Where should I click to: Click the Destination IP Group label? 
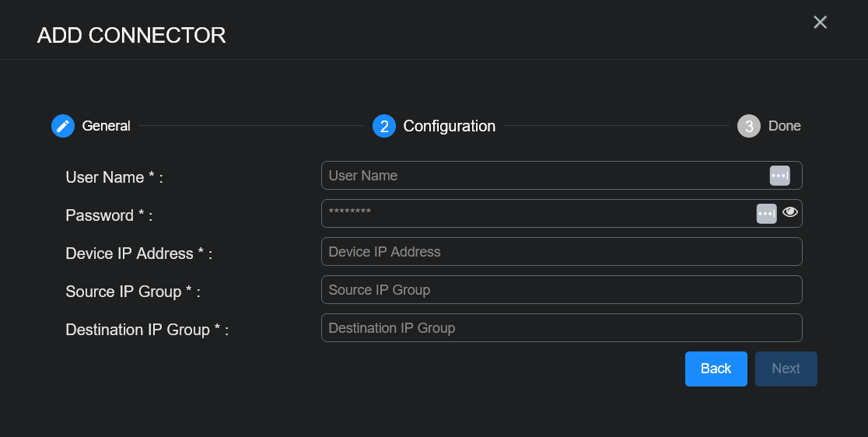click(147, 330)
